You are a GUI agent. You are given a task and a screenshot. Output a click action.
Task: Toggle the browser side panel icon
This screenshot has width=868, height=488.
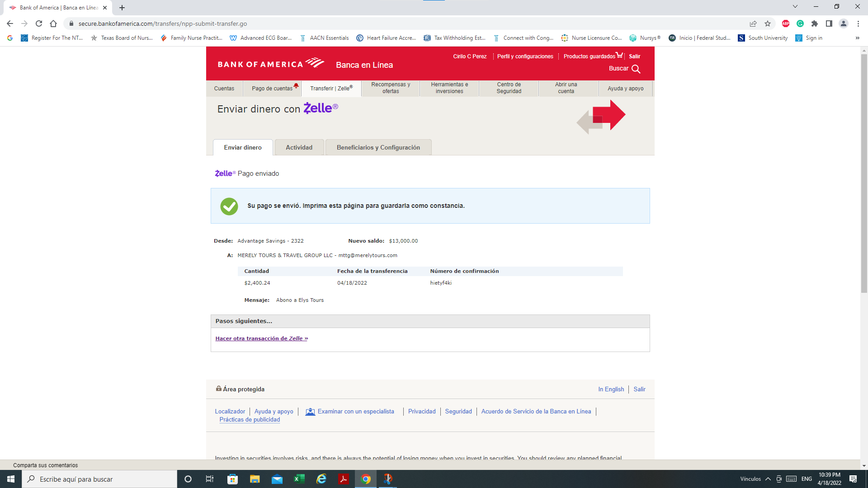[829, 23]
